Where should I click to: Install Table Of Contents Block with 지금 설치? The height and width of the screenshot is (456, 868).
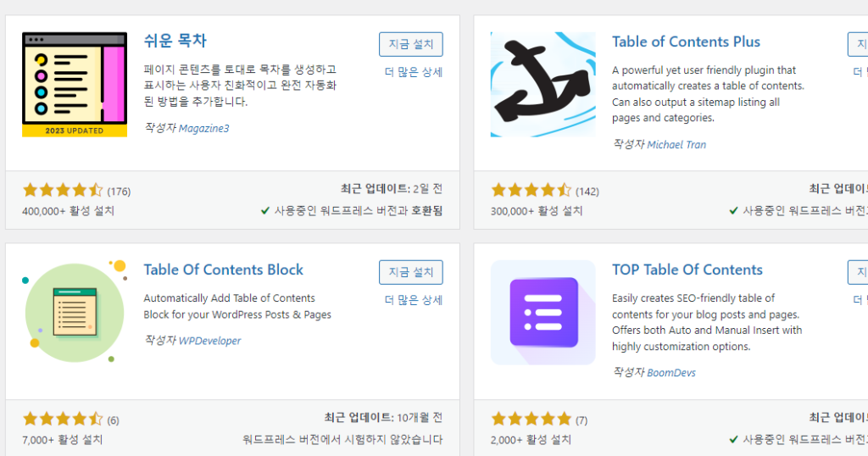point(411,272)
